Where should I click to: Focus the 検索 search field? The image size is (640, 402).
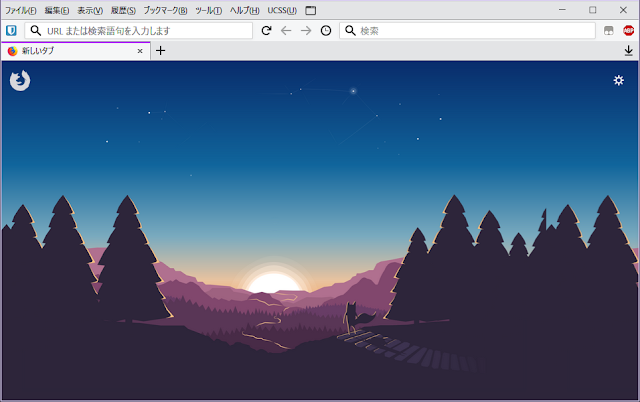[x=467, y=31]
